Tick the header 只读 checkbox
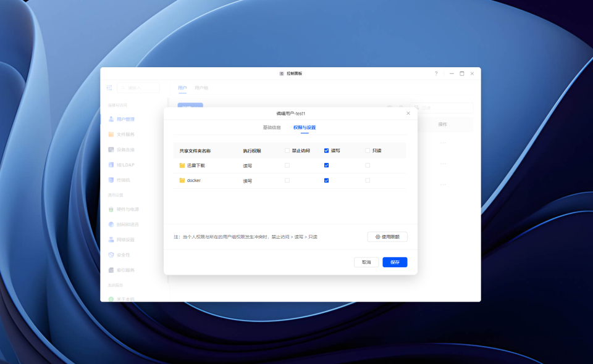 [368, 151]
